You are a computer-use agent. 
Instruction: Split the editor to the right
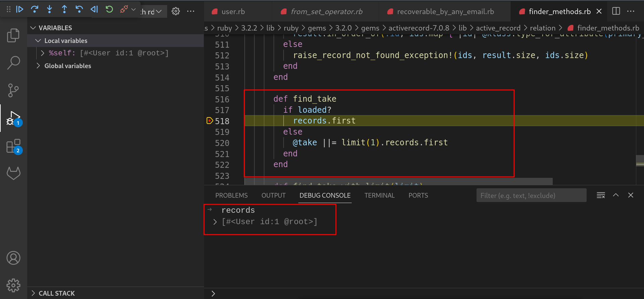pos(616,11)
